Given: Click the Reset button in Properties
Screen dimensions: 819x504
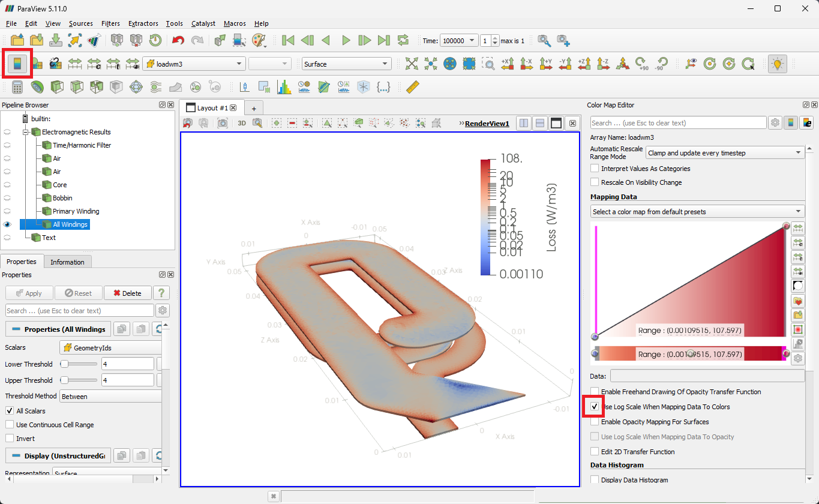Looking at the screenshot, I should click(x=78, y=293).
